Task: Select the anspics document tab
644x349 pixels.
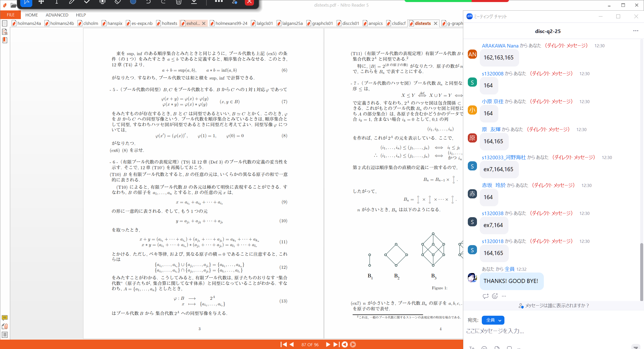Action: pyautogui.click(x=373, y=23)
